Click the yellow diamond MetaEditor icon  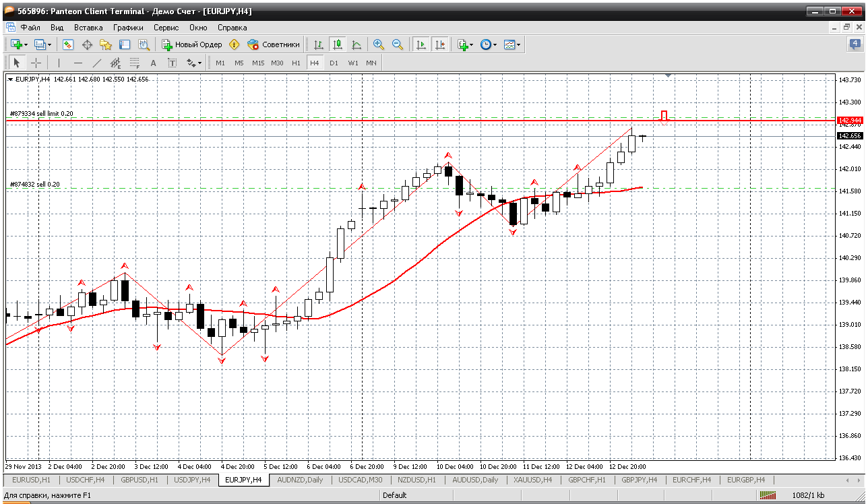[234, 44]
